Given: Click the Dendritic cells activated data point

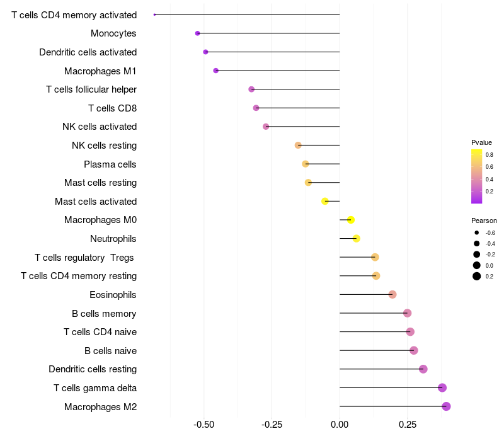Looking at the screenshot, I should 205,52.
